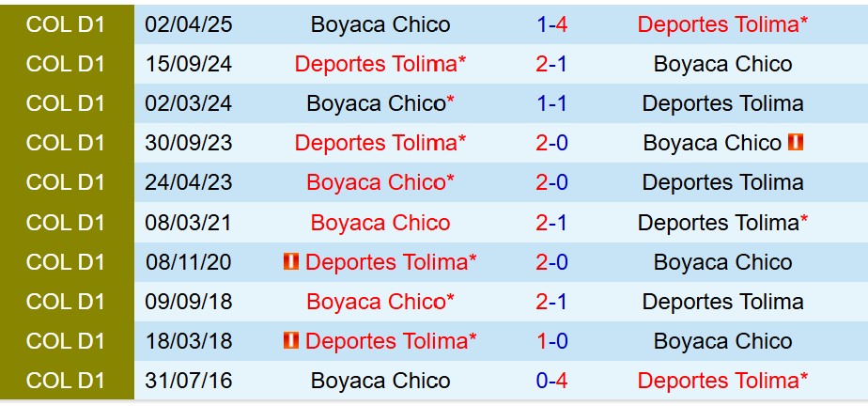Click the red card icon beside Boyaca Chico on 30/09/23
Image resolution: width=868 pixels, height=406 pixels.
797,143
